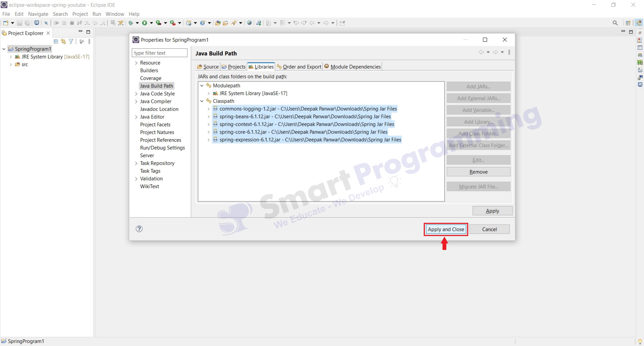Switch to the Order and Export tab
644x346 pixels.
299,67
